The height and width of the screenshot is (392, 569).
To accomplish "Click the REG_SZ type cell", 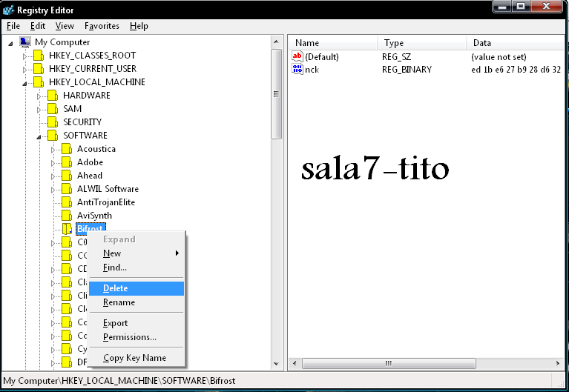I will pyautogui.click(x=396, y=57).
